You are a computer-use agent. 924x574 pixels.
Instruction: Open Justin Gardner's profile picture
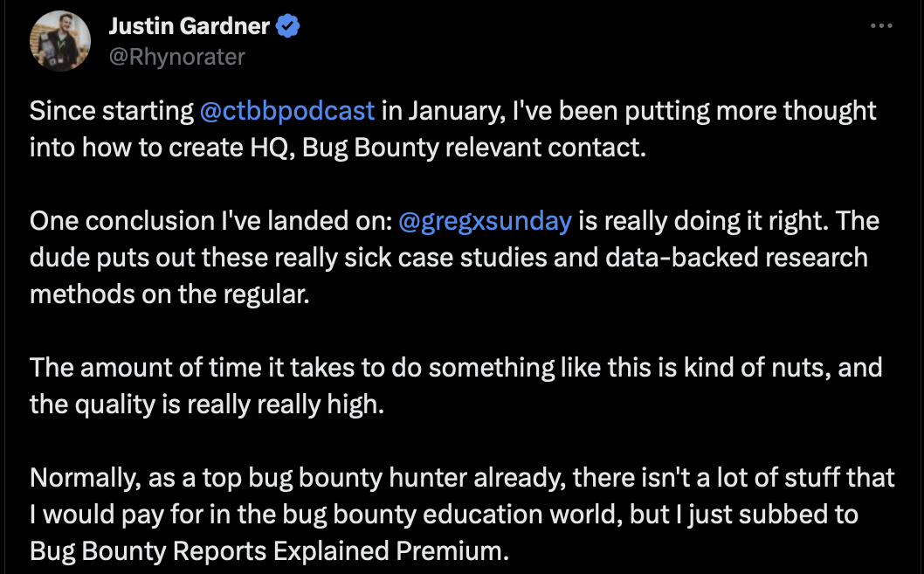tap(60, 41)
